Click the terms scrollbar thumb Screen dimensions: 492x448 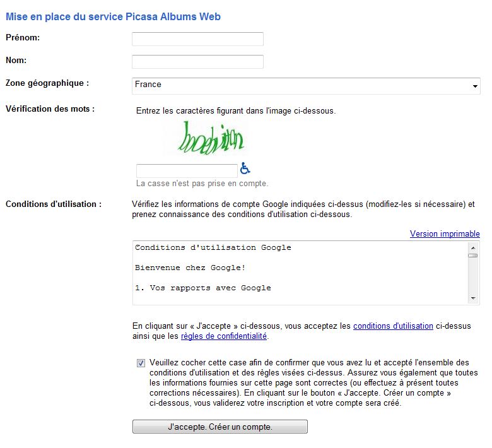pos(473,256)
